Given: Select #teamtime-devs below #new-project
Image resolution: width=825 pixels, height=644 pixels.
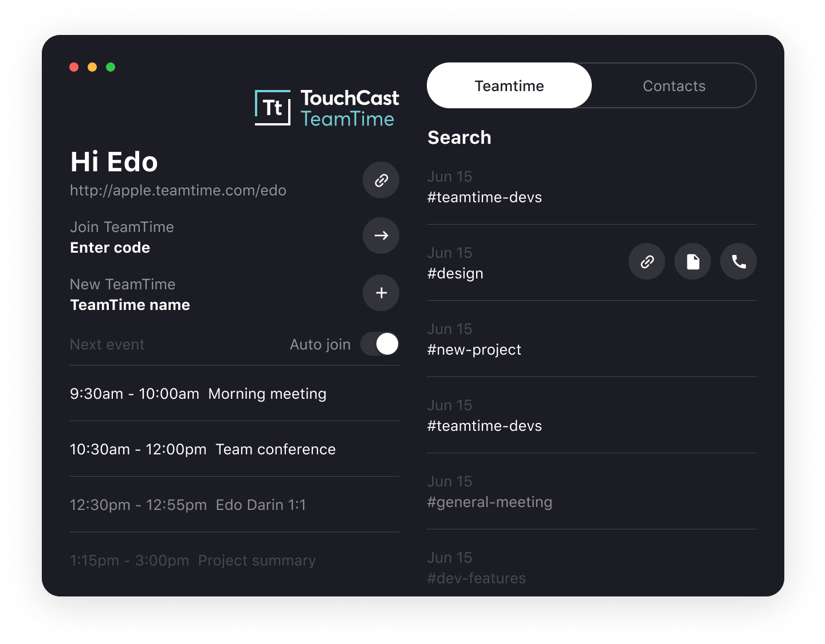Looking at the screenshot, I should pos(592,415).
